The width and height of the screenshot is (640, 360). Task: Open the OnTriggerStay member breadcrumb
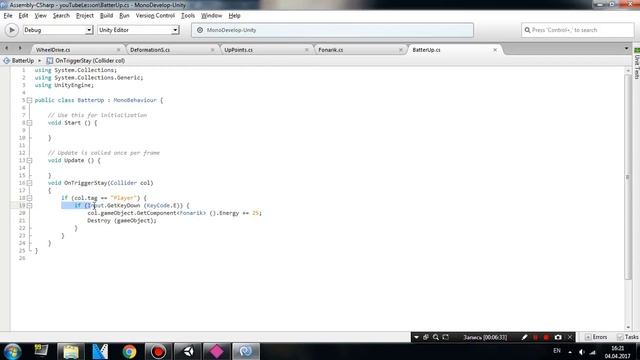tap(85, 60)
